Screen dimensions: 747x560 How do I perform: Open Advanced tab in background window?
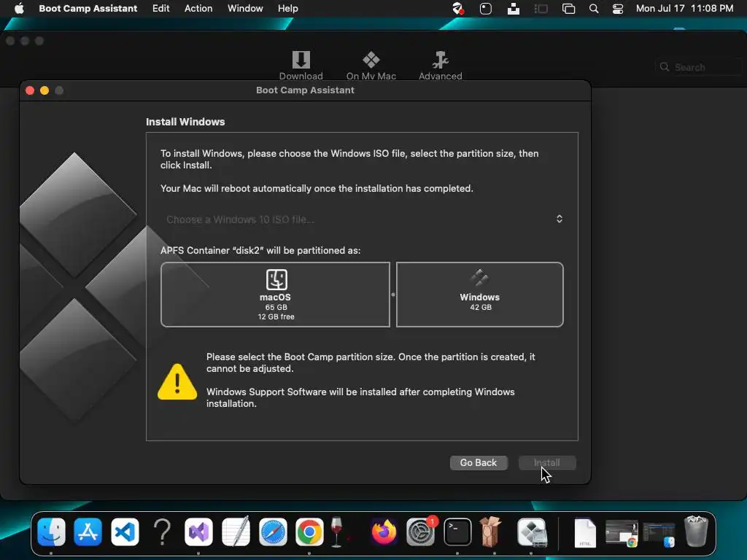pos(440,66)
